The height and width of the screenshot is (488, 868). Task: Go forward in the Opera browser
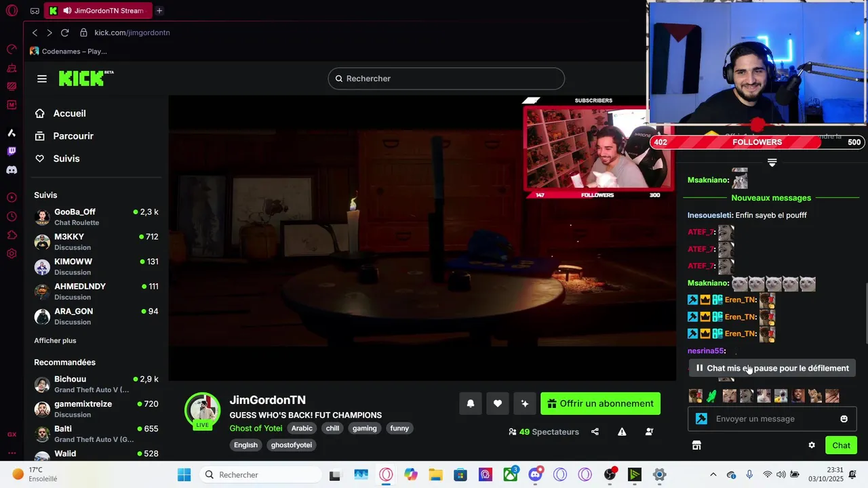click(x=50, y=33)
